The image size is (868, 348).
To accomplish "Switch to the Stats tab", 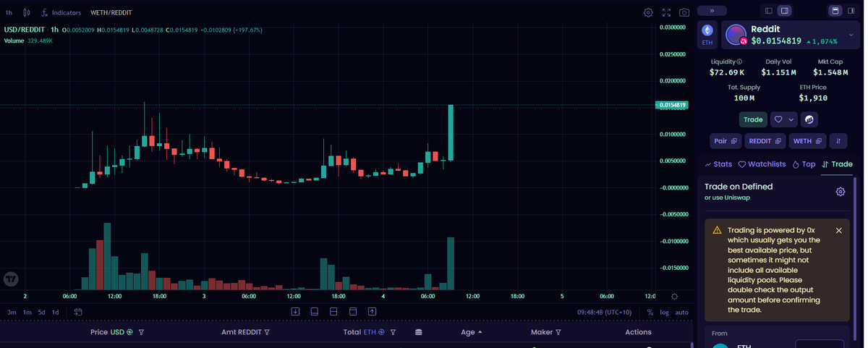I will point(718,164).
